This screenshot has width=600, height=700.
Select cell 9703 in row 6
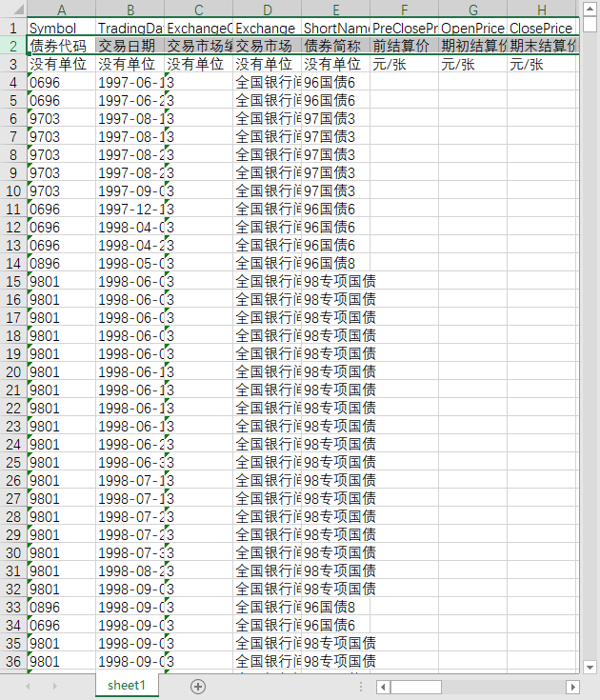[x=62, y=119]
